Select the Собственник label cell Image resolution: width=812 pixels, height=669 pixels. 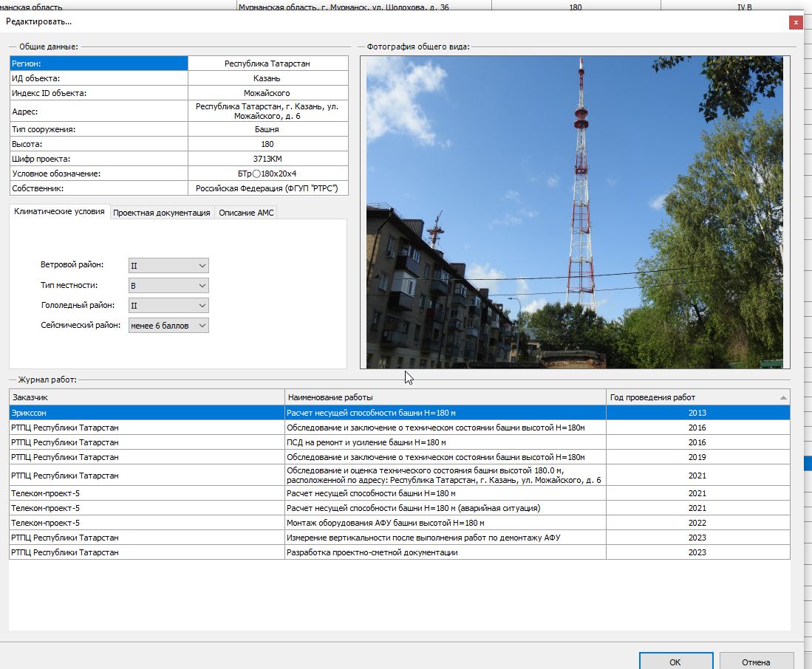pyautogui.click(x=98, y=188)
